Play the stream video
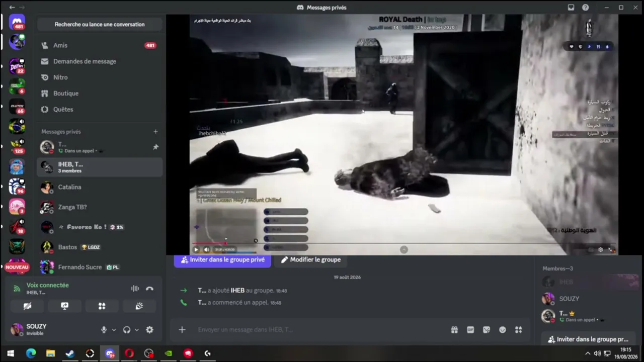 tap(196, 249)
